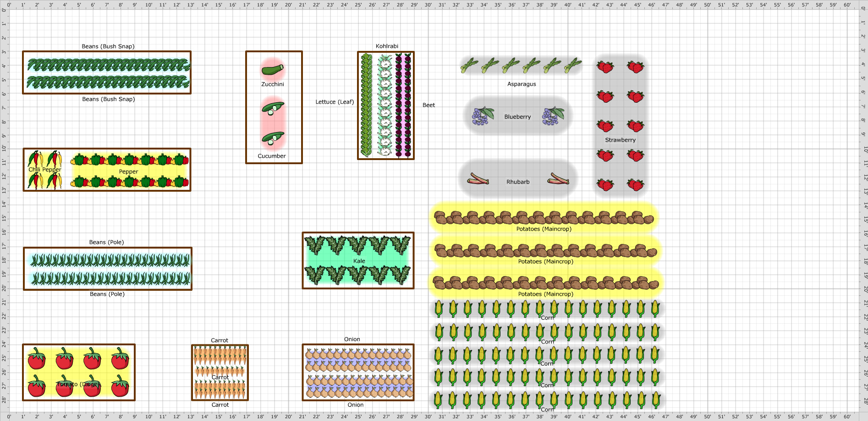This screenshot has height=421, width=868.
Task: Click the upper Cucumber plant icon
Action: 273,108
